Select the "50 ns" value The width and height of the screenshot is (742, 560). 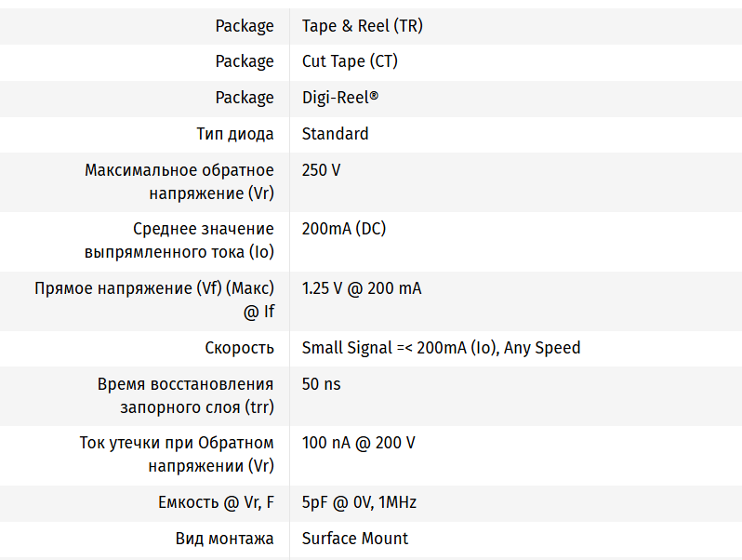(x=321, y=384)
